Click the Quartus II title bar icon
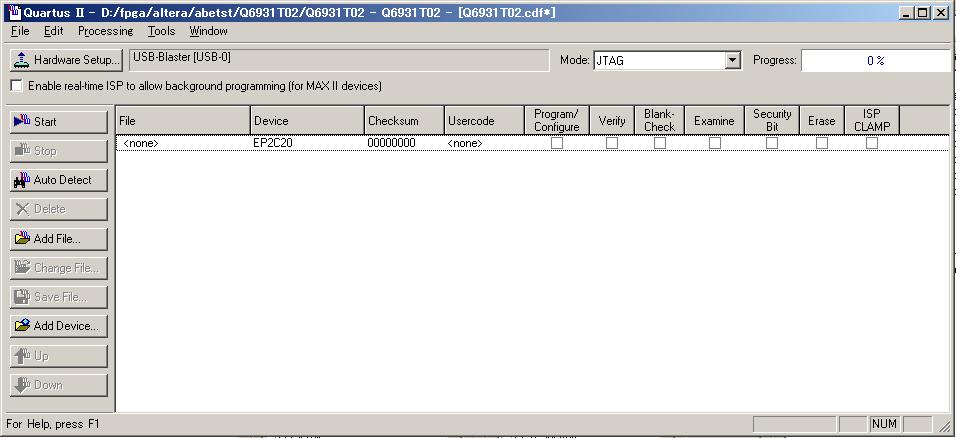Screen dimensions: 956x438 point(15,12)
